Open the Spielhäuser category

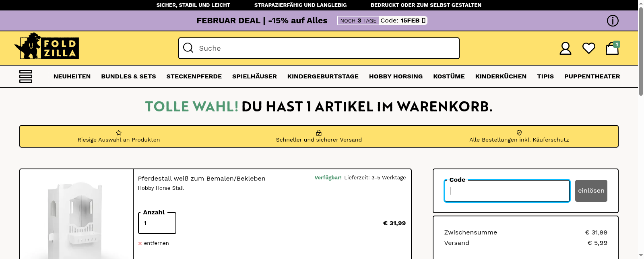pyautogui.click(x=254, y=76)
